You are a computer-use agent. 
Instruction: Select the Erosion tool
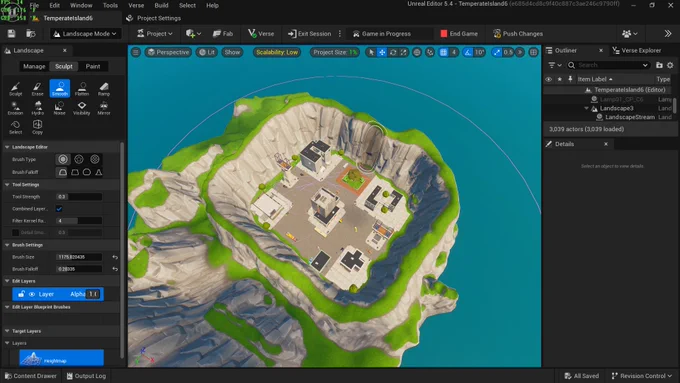coord(15,108)
